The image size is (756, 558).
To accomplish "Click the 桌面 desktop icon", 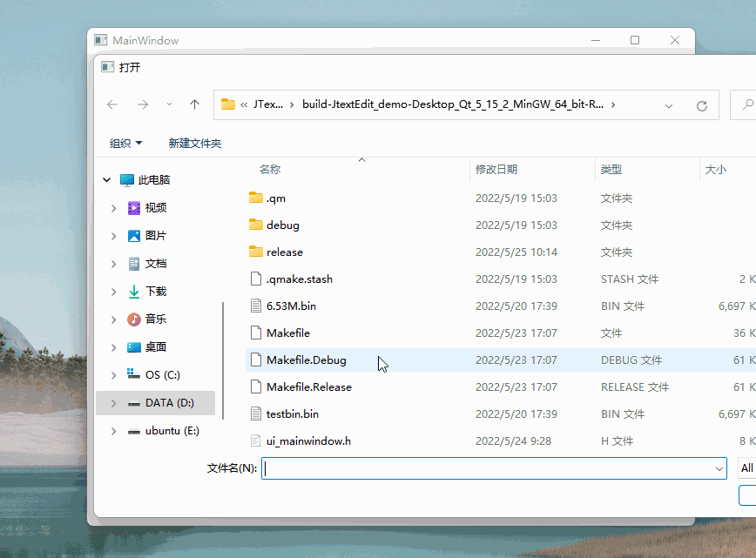I will [134, 347].
